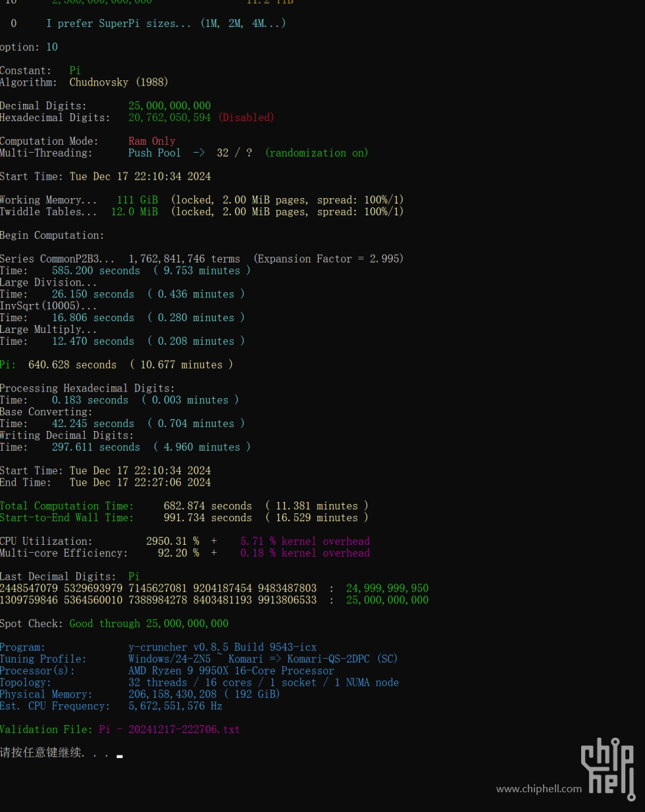The width and height of the screenshot is (645, 812).
Task: Click the "(Expansion Factor = 2.995)" text
Action: tap(328, 259)
